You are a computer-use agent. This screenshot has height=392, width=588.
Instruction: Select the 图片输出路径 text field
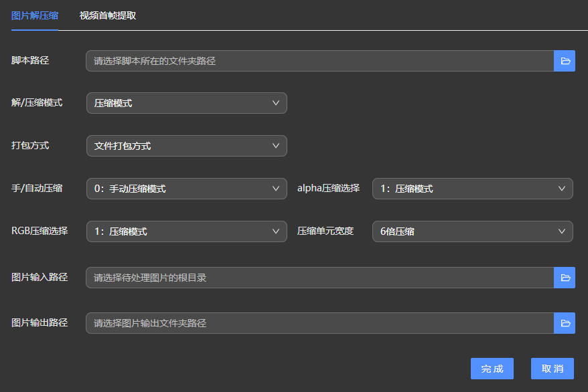point(319,323)
